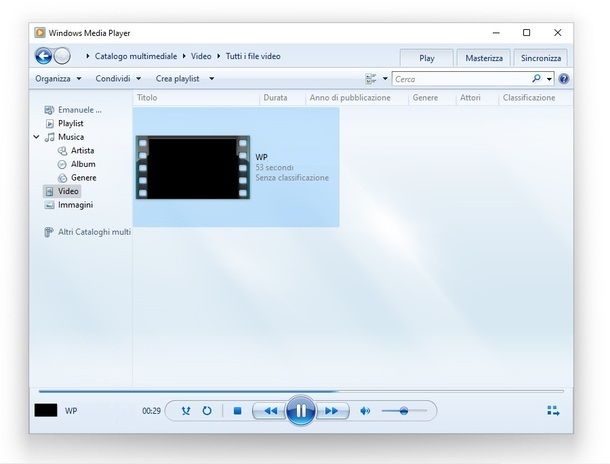Sort by Anno di pubblicazione column
The image size is (610, 464).
pos(350,98)
